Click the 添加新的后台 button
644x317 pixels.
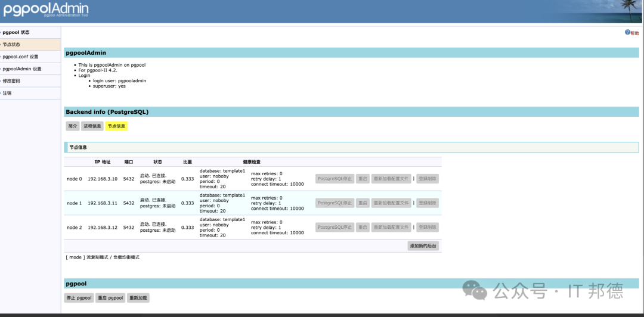point(423,246)
